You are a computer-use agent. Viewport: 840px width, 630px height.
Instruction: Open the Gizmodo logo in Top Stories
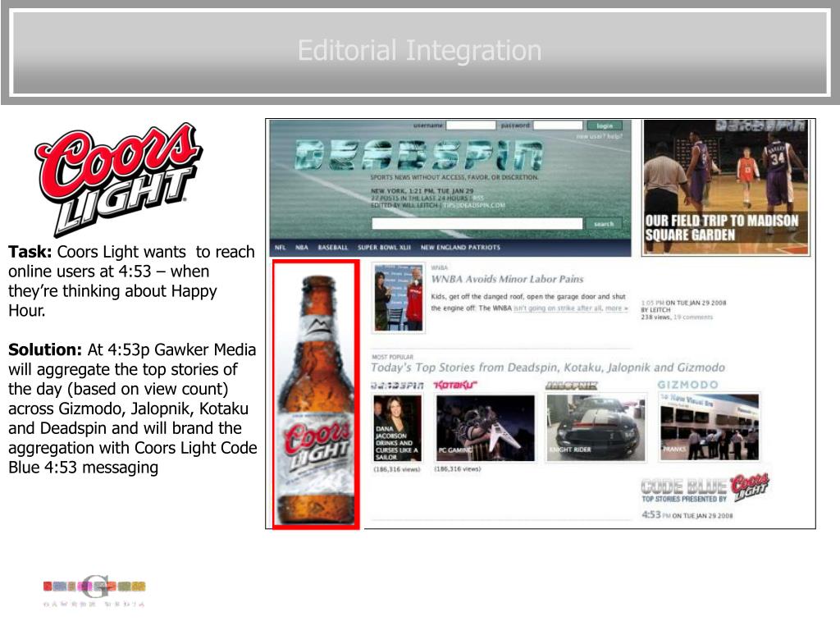tap(688, 385)
